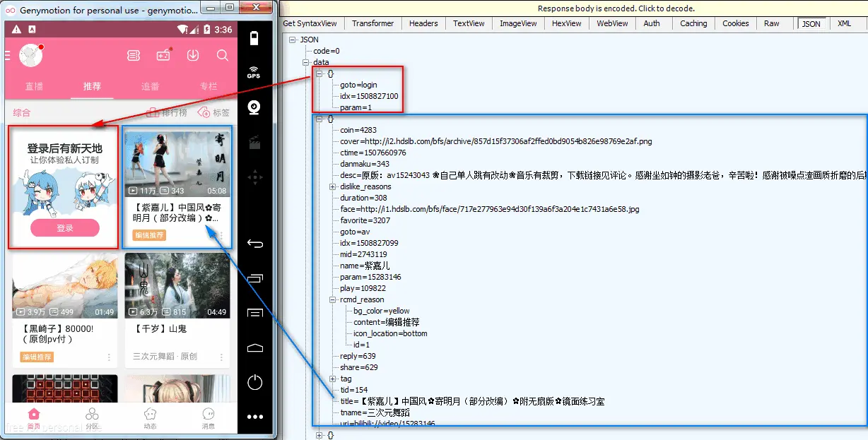The height and width of the screenshot is (440, 868).
Task: Collapse the data tree node
Action: coord(306,63)
